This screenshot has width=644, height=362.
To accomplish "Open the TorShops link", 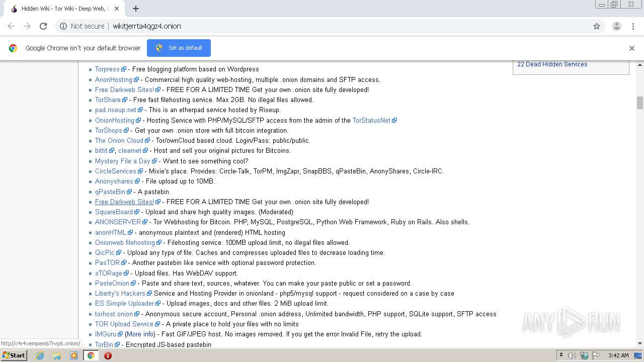I will pos(109,130).
